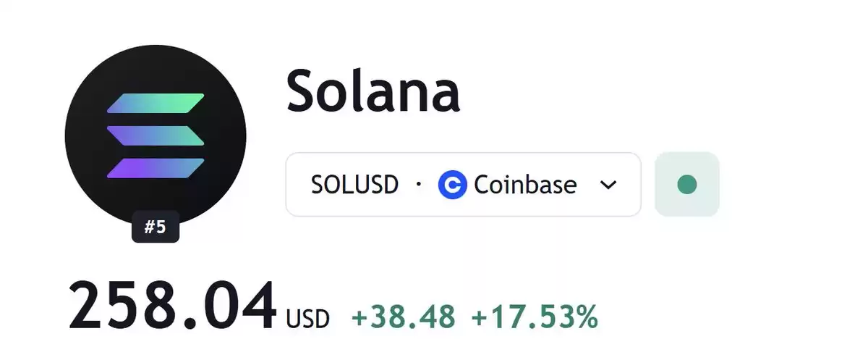Click the +38.48 price change value
868x339 pixels.
[x=404, y=317]
